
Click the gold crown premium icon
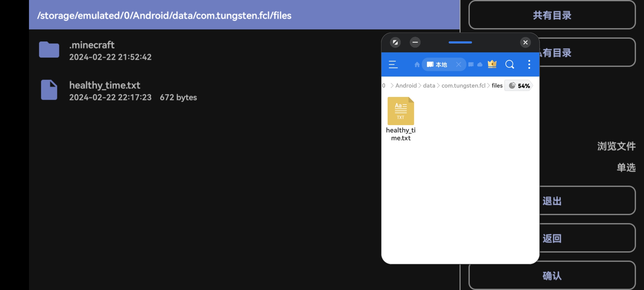click(492, 64)
